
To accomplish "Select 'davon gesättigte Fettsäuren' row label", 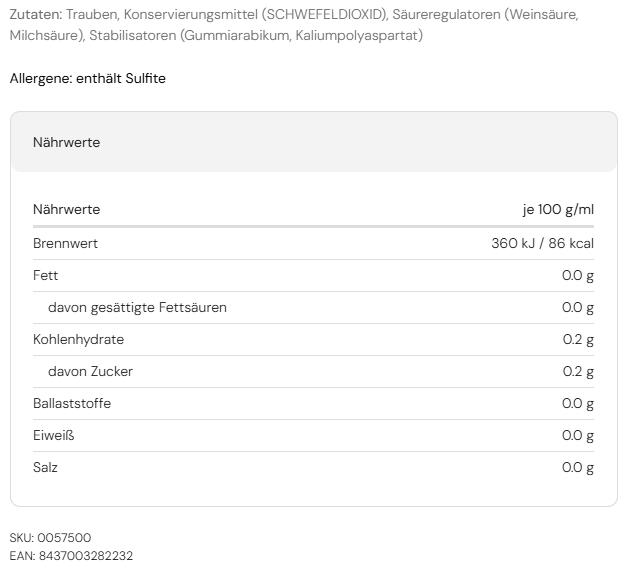I will (137, 307).
